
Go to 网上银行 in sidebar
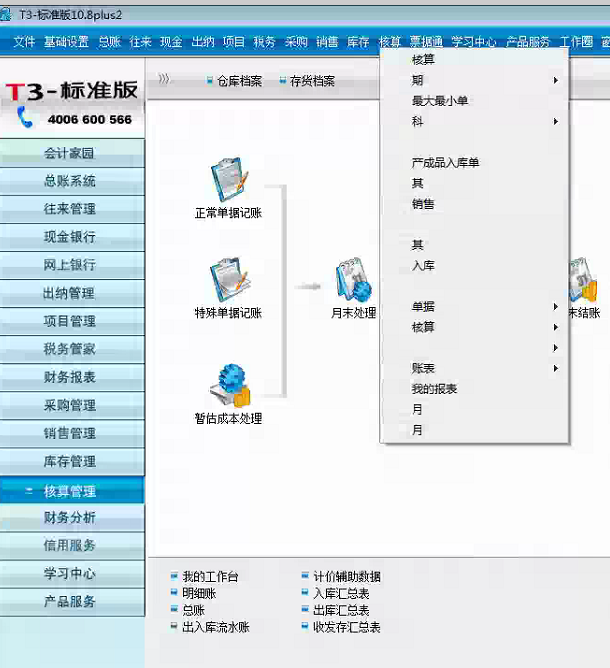(x=72, y=265)
